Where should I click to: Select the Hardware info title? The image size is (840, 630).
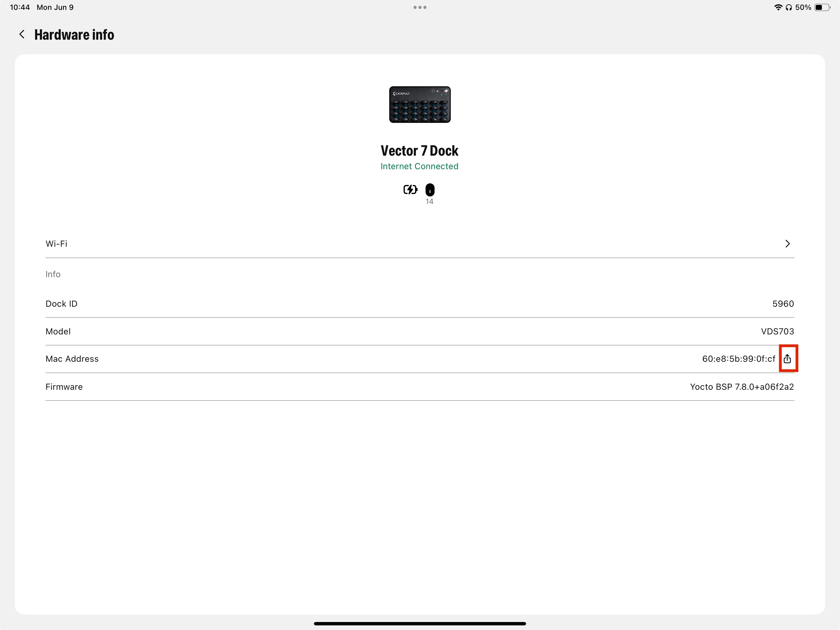point(74,34)
